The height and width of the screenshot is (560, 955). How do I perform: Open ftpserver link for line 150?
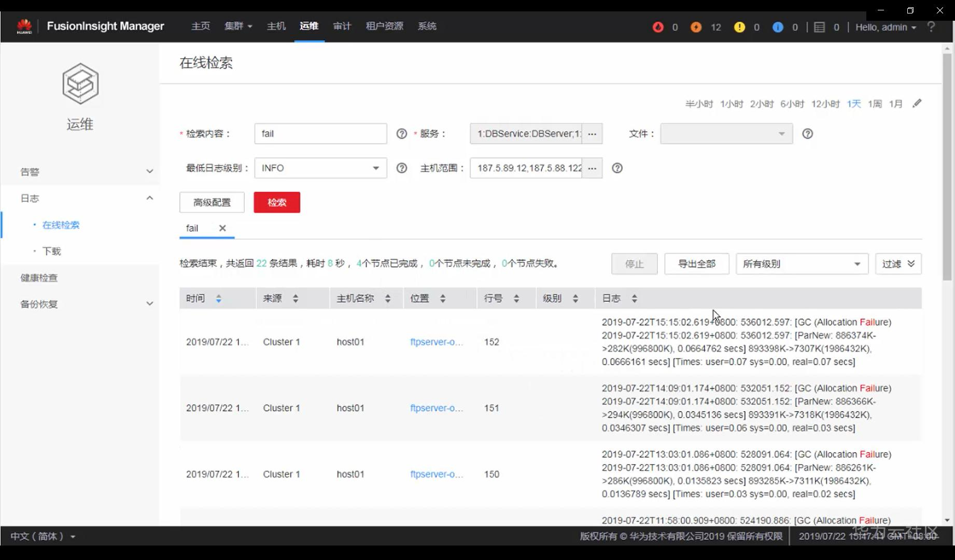click(x=437, y=474)
